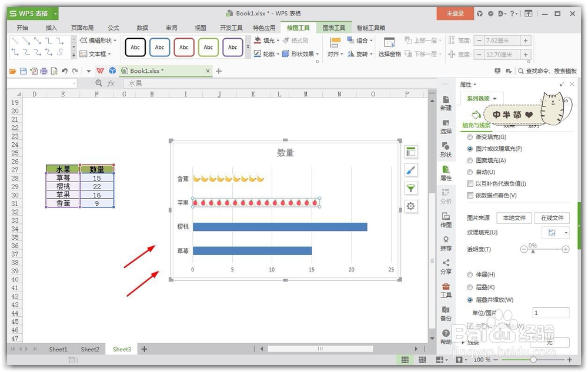Screen dimensions: 588x372
Task: Open the 属性 sidebar panel
Action: 446,173
